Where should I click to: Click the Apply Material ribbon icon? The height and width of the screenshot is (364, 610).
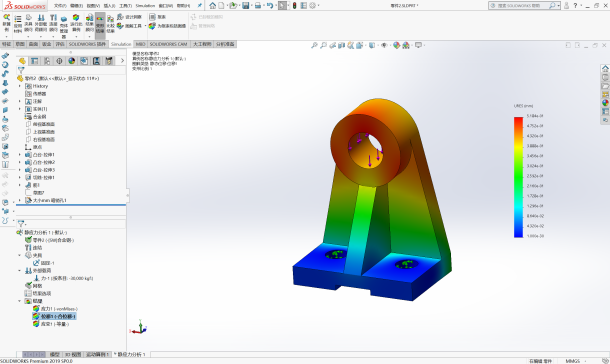click(18, 24)
